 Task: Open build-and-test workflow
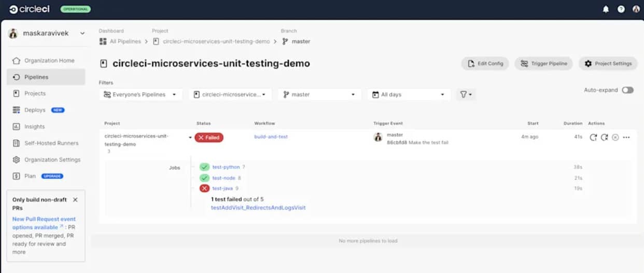coord(271,137)
